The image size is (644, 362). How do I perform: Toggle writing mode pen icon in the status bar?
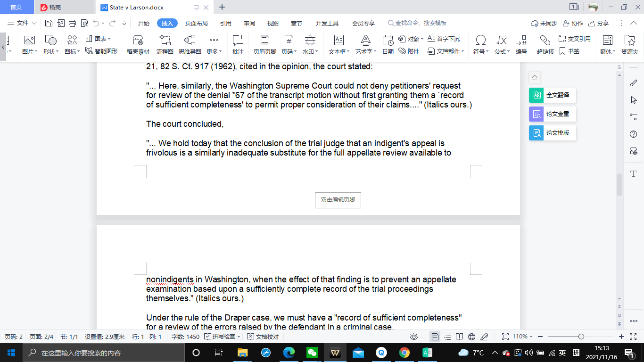click(x=484, y=337)
